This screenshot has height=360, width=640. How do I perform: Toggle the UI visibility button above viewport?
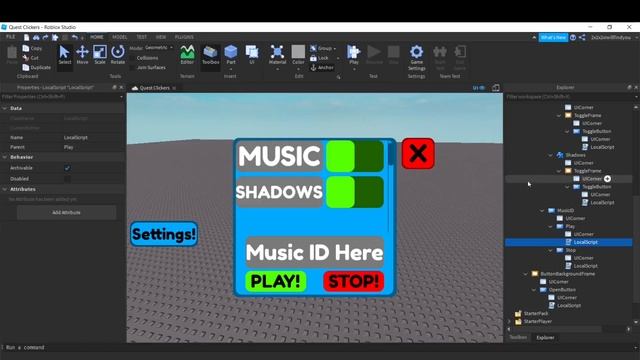point(478,88)
